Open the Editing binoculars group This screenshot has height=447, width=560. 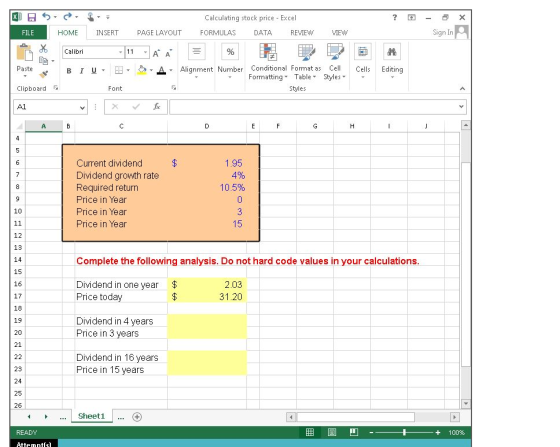point(392,61)
